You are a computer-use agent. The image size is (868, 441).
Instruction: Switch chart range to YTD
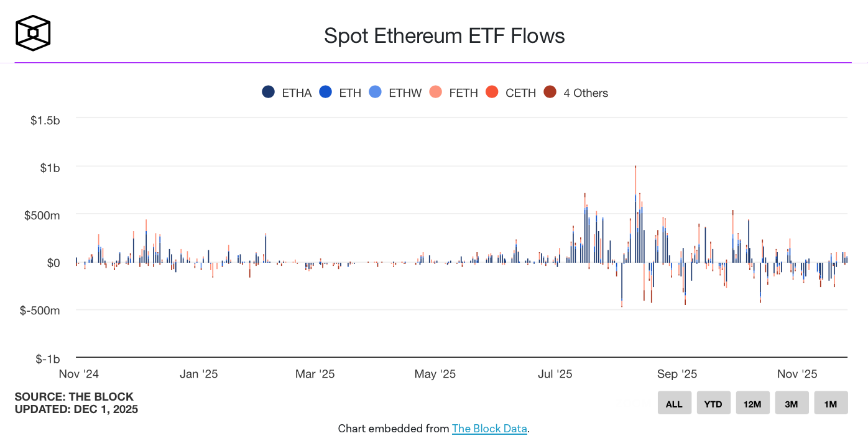[713, 404]
